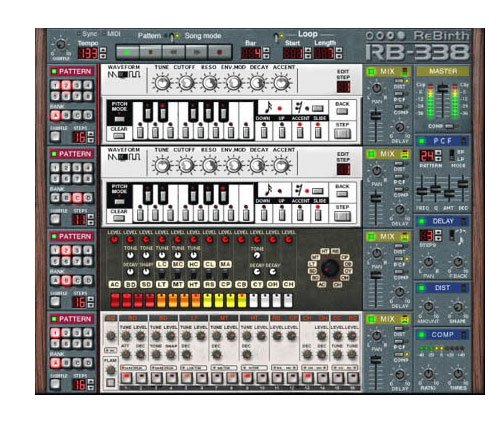Raise Loop Start with its up arrow

pos(308,50)
